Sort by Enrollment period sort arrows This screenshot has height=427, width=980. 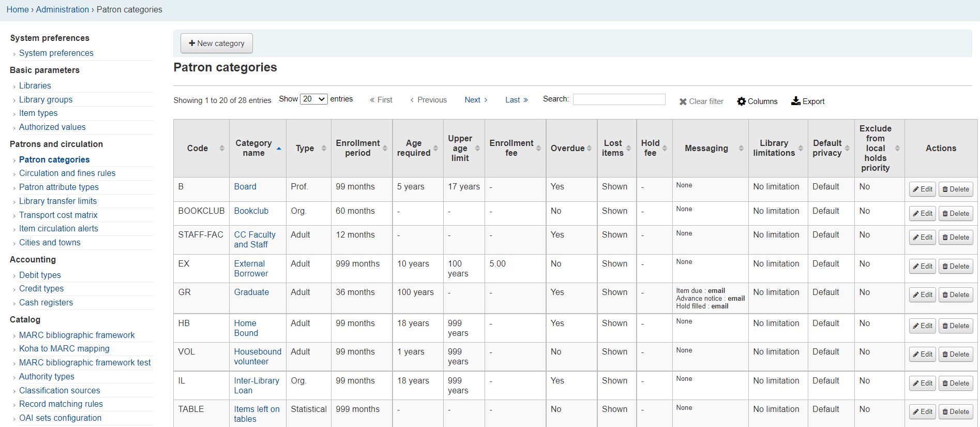[385, 148]
